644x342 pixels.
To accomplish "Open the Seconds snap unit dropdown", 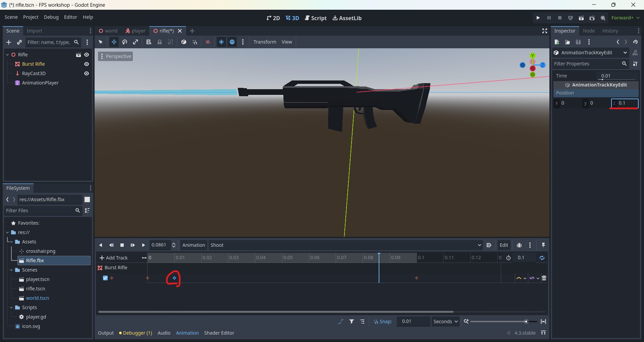I will coord(445,321).
